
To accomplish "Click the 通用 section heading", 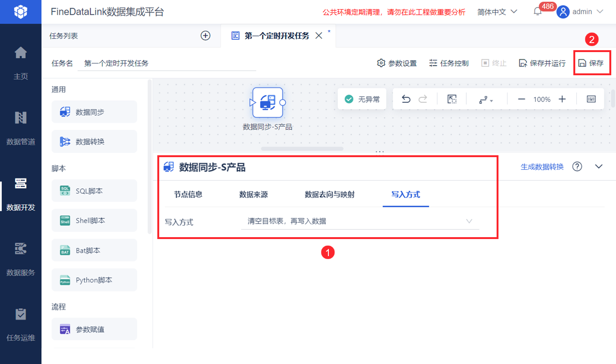I will [x=59, y=89].
